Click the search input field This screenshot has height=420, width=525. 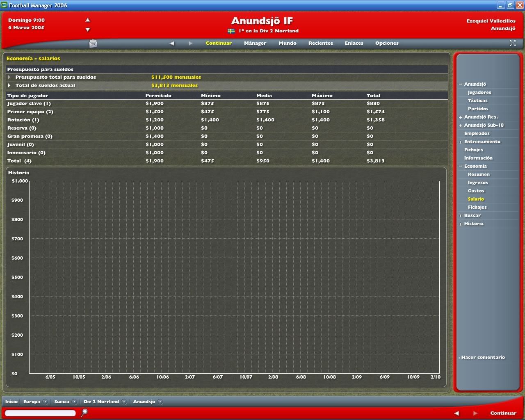click(x=40, y=413)
